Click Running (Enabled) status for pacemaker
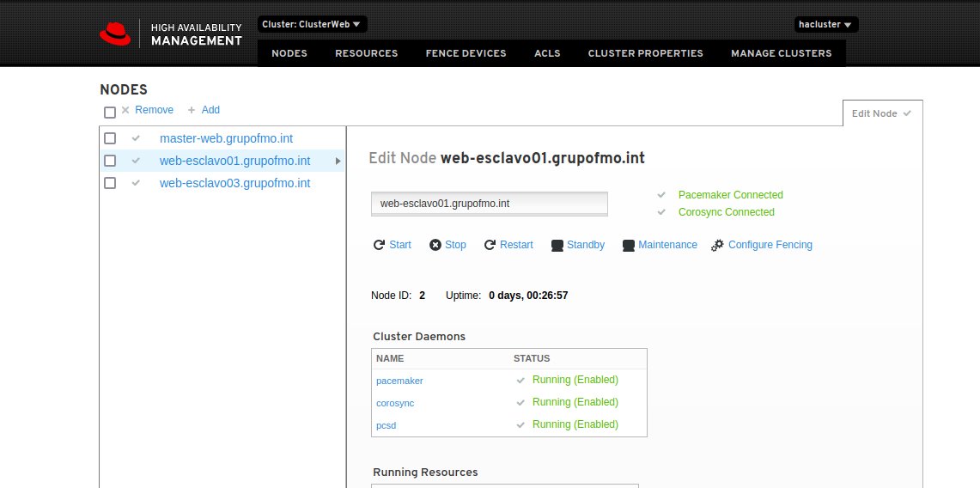The image size is (980, 488). click(x=575, y=380)
